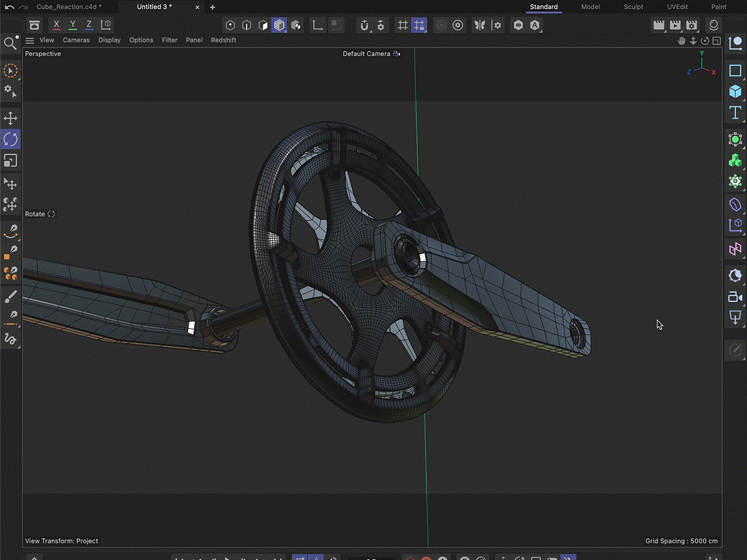Image resolution: width=747 pixels, height=560 pixels.
Task: Switch to the Sculpt layout tab
Action: tap(633, 7)
